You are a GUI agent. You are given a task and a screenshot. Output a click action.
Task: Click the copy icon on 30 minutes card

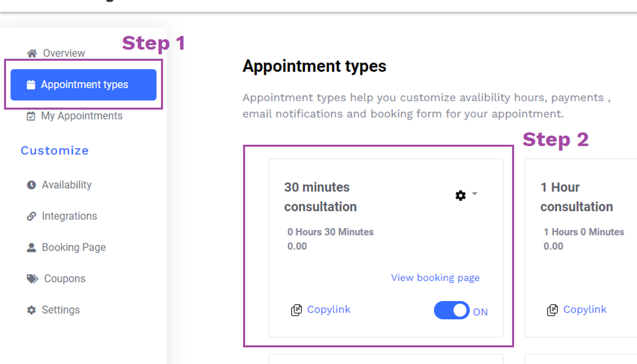(x=296, y=310)
